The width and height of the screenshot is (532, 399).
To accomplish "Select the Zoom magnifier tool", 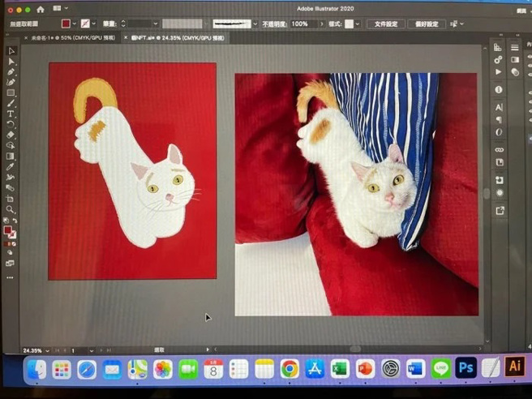I will [x=11, y=209].
